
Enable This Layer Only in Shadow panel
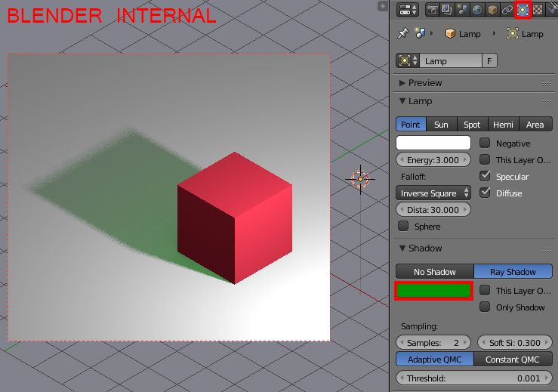tap(485, 290)
